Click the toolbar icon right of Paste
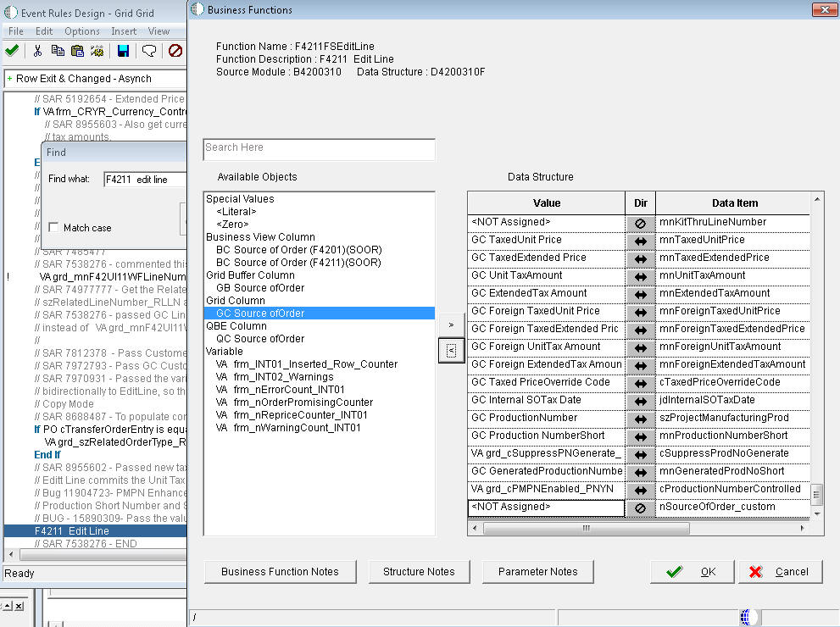 click(x=97, y=51)
